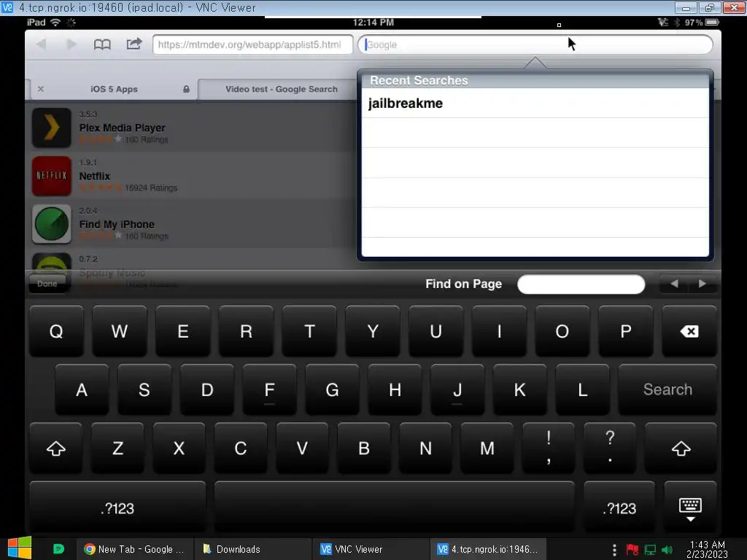This screenshot has width=747, height=560.
Task: Tap the F key
Action: pos(270,390)
